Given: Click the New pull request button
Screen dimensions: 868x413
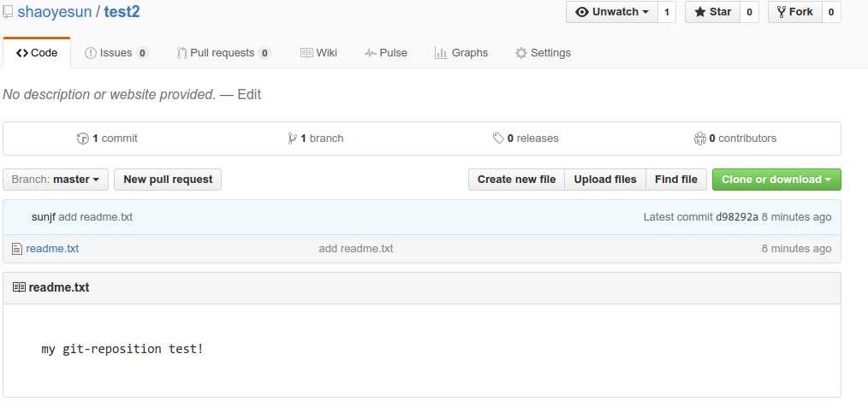Looking at the screenshot, I should (x=168, y=180).
